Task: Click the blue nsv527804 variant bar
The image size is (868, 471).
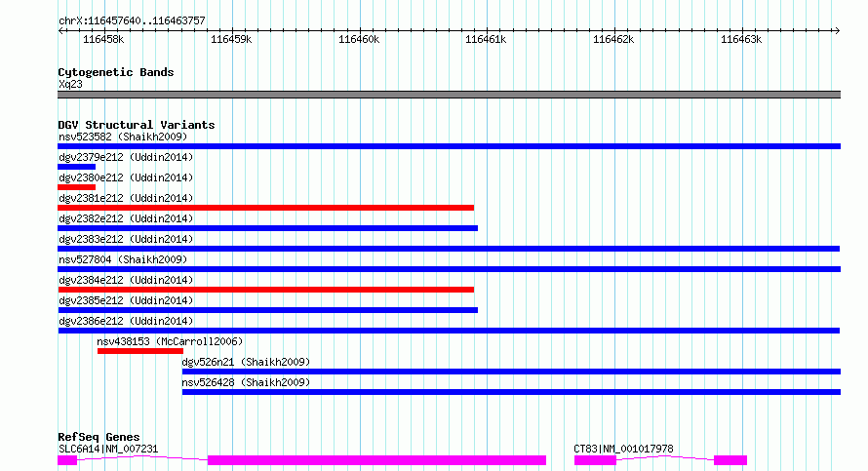Action: pos(449,269)
